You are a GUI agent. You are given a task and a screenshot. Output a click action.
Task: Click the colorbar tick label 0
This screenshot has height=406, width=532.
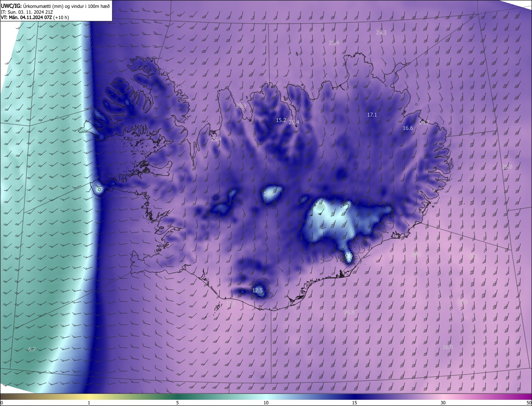[2, 403]
